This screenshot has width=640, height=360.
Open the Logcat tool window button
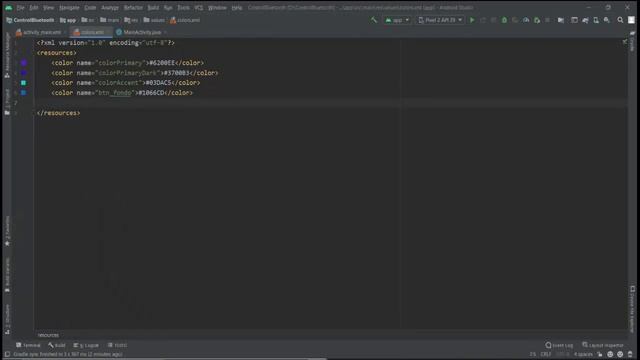pos(86,345)
